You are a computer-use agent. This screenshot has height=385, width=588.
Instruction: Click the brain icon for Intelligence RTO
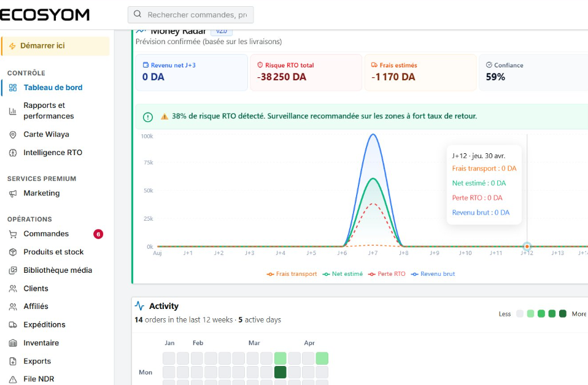(x=13, y=153)
